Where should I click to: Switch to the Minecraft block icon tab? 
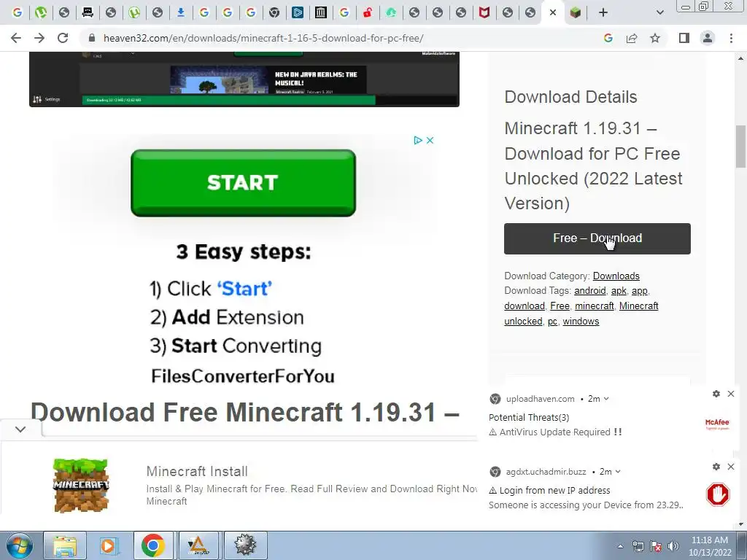[x=576, y=12]
